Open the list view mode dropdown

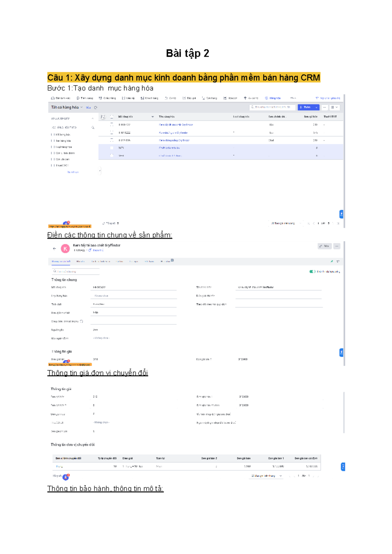pyautogui.click(x=335, y=107)
